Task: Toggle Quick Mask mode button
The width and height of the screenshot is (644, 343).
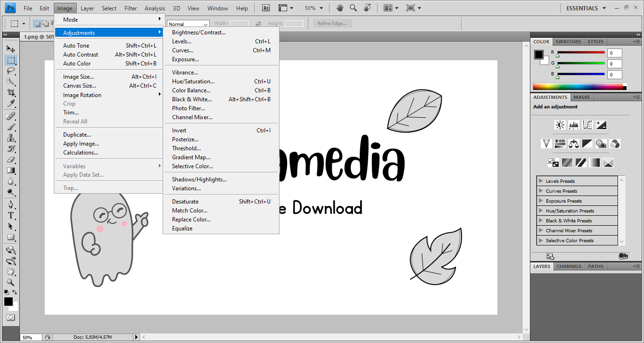Action: point(10,318)
